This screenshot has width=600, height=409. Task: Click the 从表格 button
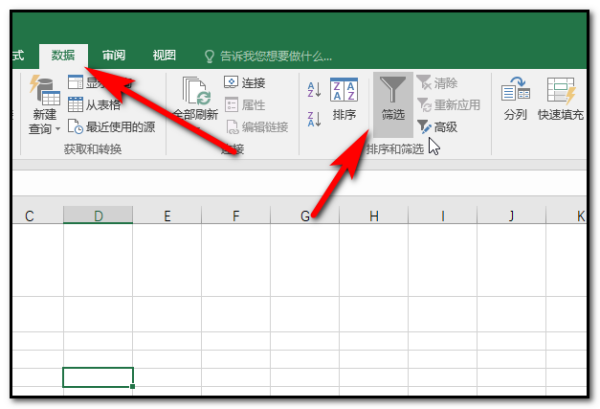tap(95, 104)
